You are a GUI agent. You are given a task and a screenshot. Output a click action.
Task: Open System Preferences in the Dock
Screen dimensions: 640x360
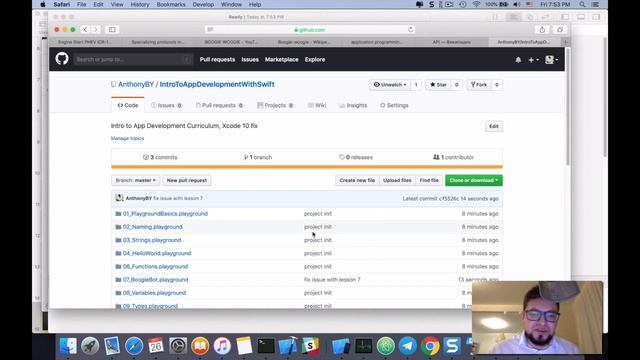(x=178, y=346)
